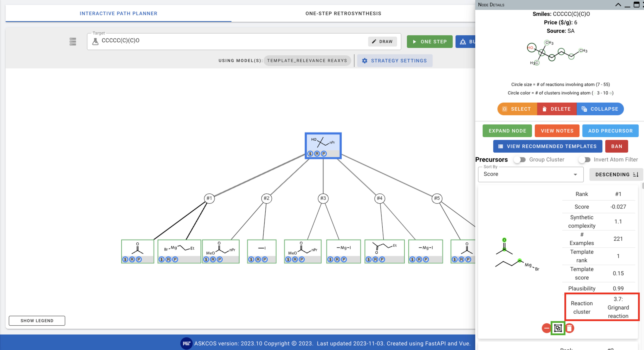Click the Template_Relevance Reaxys model chip
Viewport: 644px width, 350px height.
[307, 61]
